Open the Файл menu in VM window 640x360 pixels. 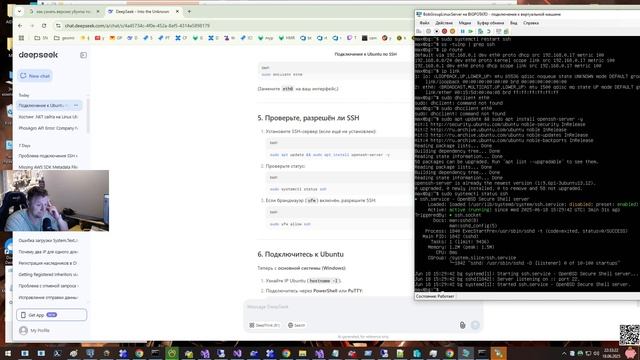424,23
